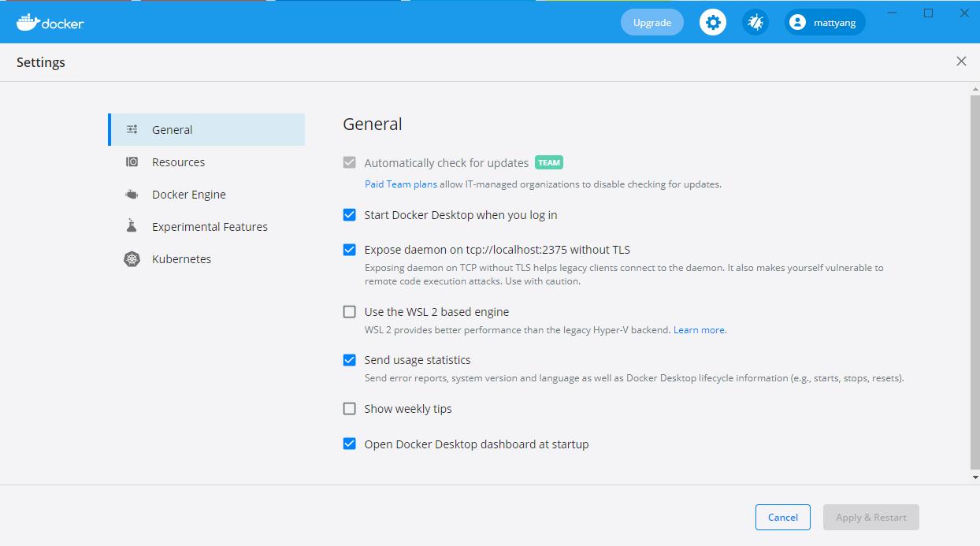Click the remote code execution warning text
This screenshot has width=980, height=546.
[x=624, y=274]
